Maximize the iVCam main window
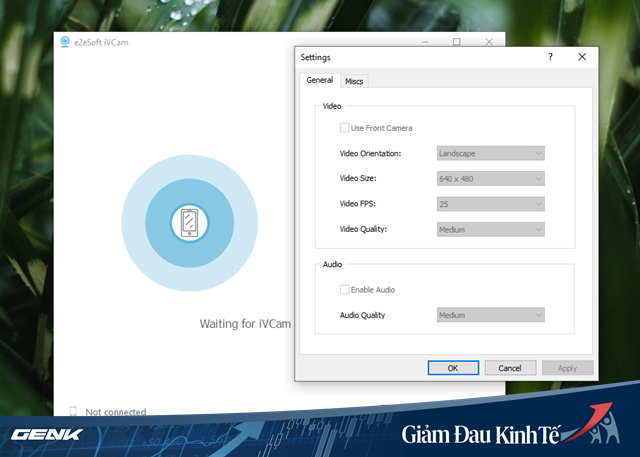This screenshot has height=457, width=640. [x=457, y=43]
